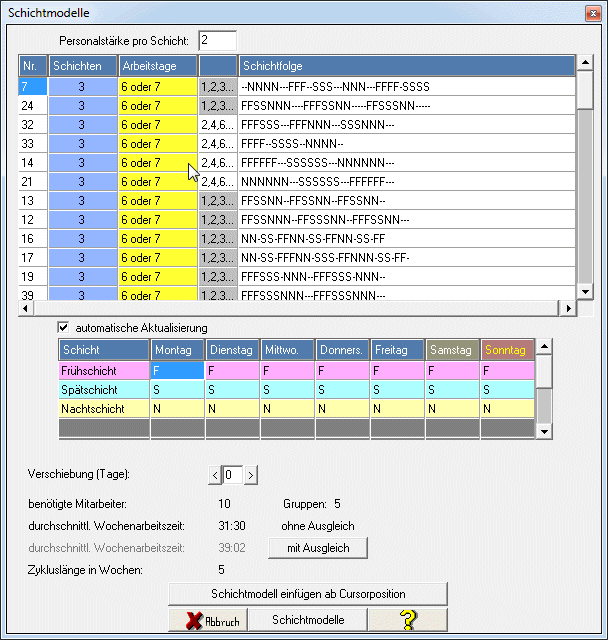Click the Sonntag column header
Image resolution: width=608 pixels, height=640 pixels.
coord(507,350)
